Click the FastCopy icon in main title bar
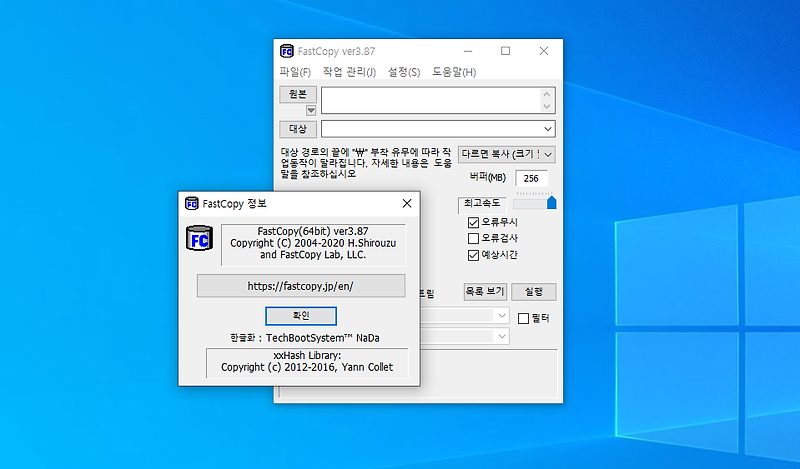 (287, 51)
